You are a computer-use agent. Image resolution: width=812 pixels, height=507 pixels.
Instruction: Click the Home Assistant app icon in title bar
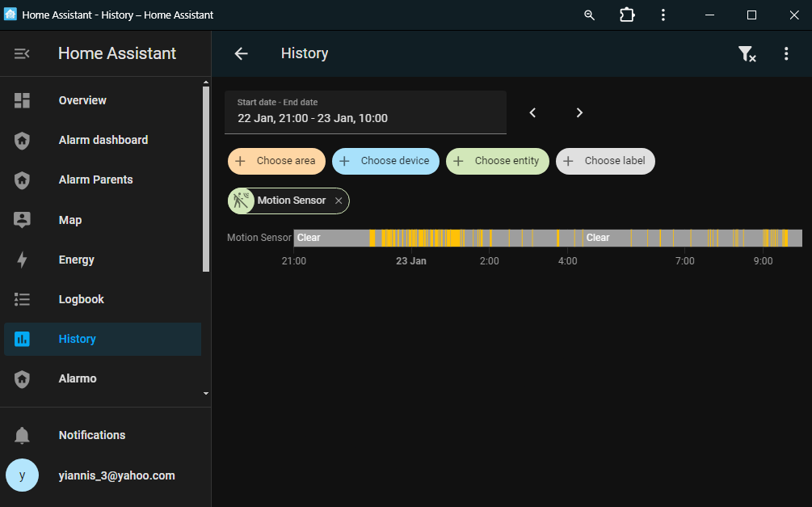pos(11,14)
